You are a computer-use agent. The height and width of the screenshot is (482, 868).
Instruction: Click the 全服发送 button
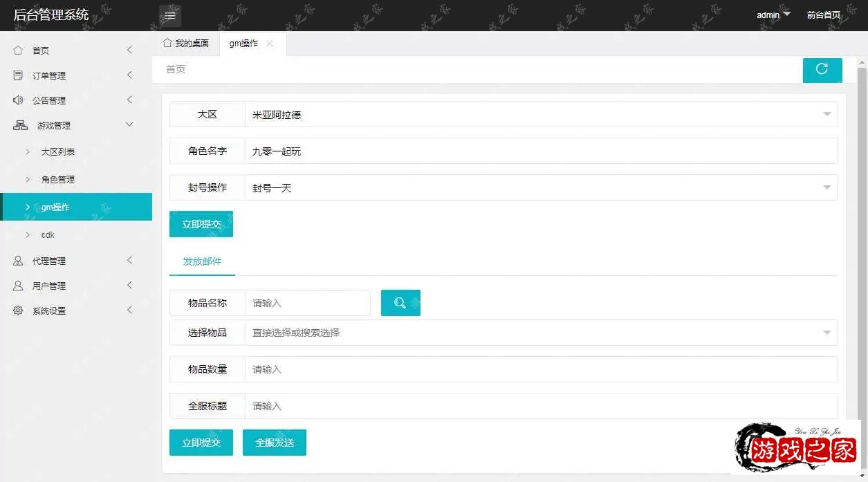tap(274, 443)
